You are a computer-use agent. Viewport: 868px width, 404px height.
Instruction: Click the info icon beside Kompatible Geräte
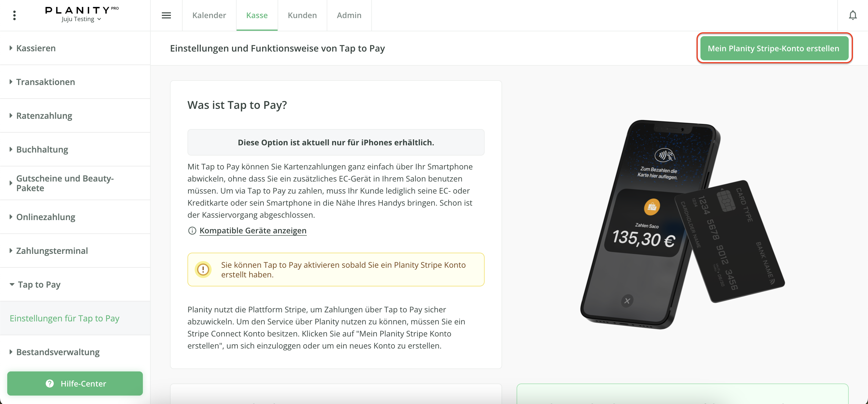192,231
